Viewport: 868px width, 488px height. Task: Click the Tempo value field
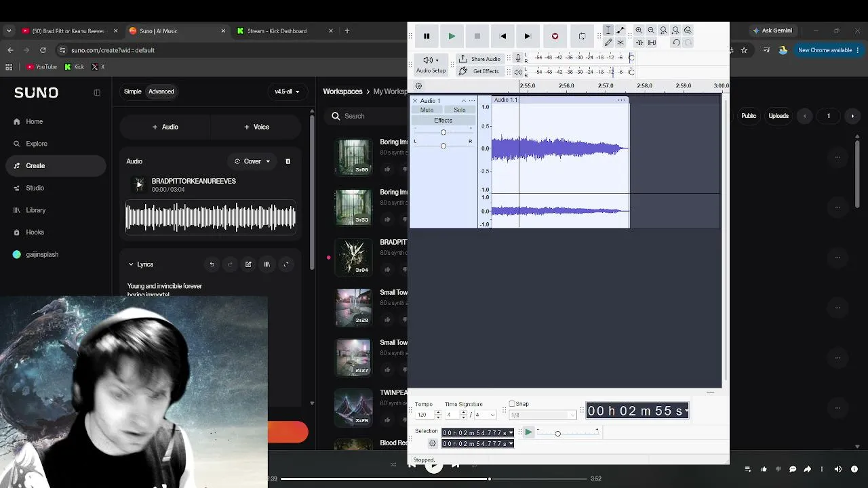coord(425,415)
